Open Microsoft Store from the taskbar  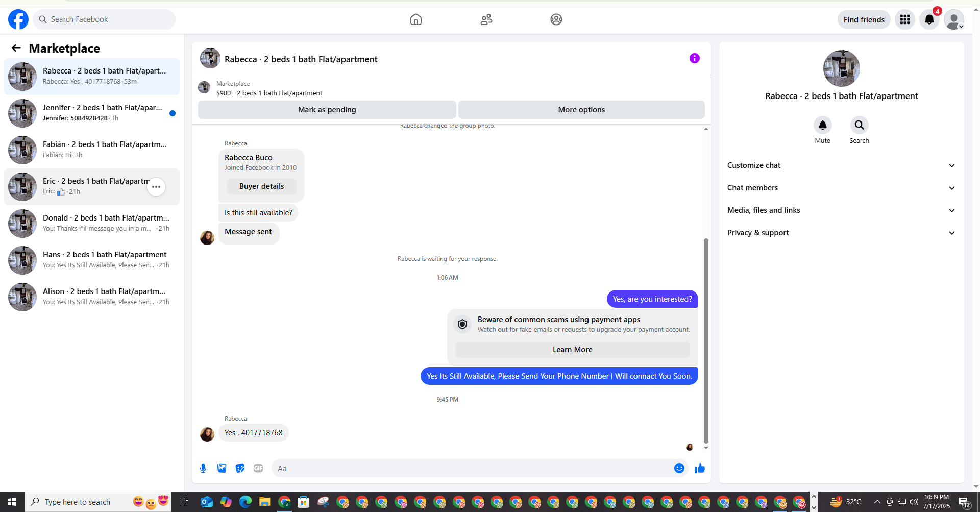304,502
